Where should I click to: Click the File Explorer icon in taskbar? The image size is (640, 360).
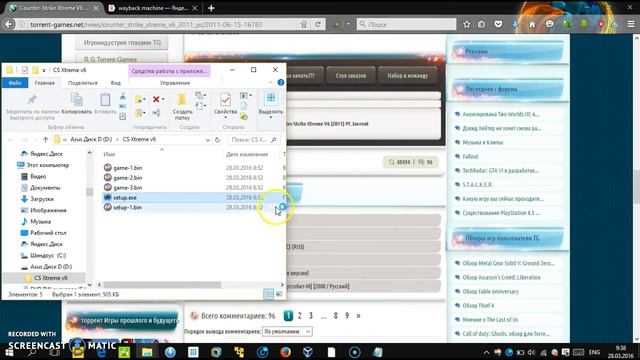[147, 352]
